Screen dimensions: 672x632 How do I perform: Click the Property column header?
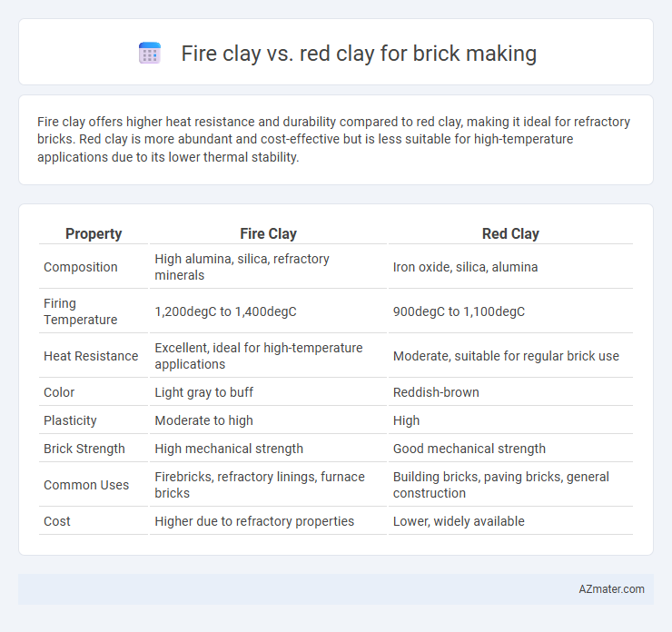point(94,233)
